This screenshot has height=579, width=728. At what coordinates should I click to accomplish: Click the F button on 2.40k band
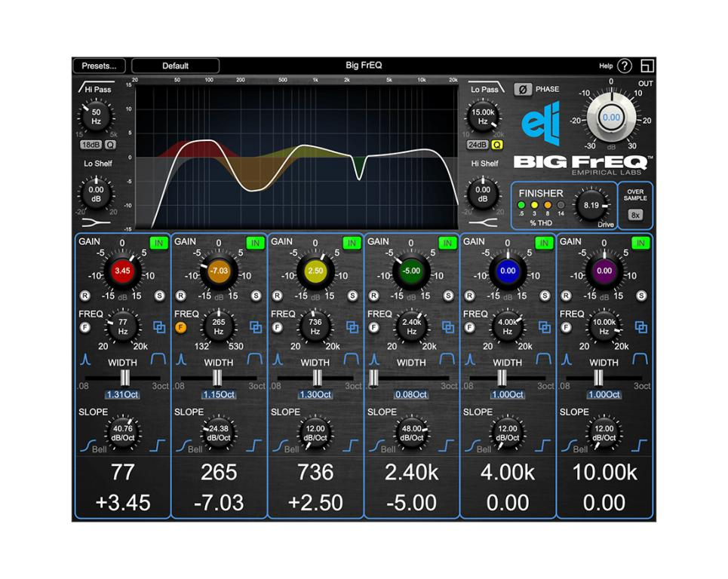(x=373, y=327)
